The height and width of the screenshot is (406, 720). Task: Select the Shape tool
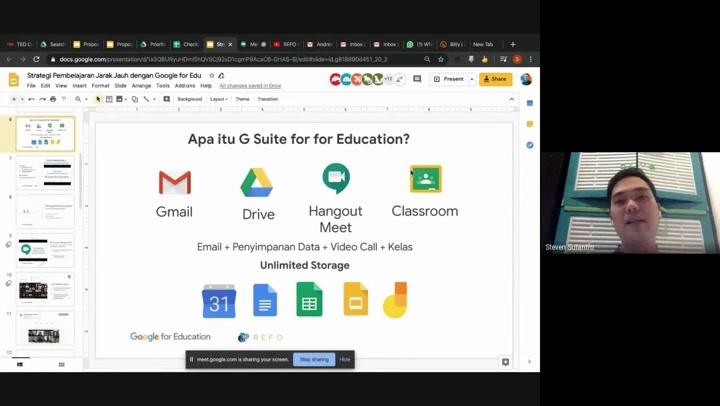click(x=135, y=99)
